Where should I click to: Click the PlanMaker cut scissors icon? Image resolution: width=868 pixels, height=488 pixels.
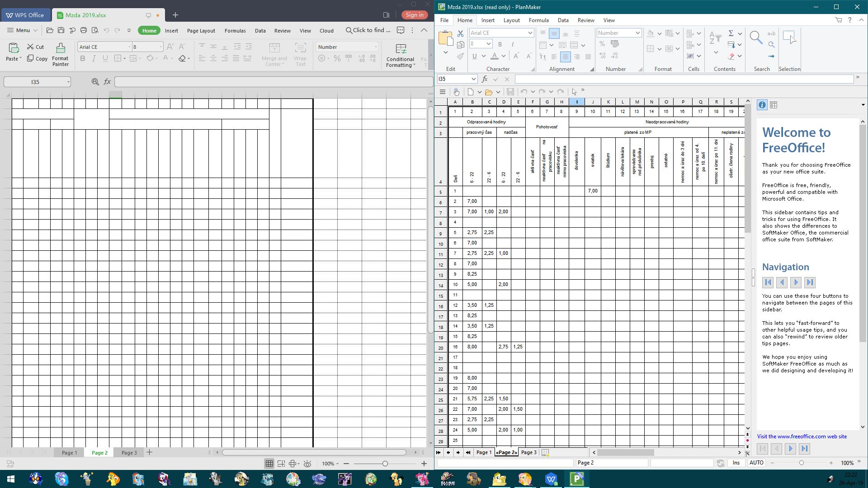pos(460,33)
